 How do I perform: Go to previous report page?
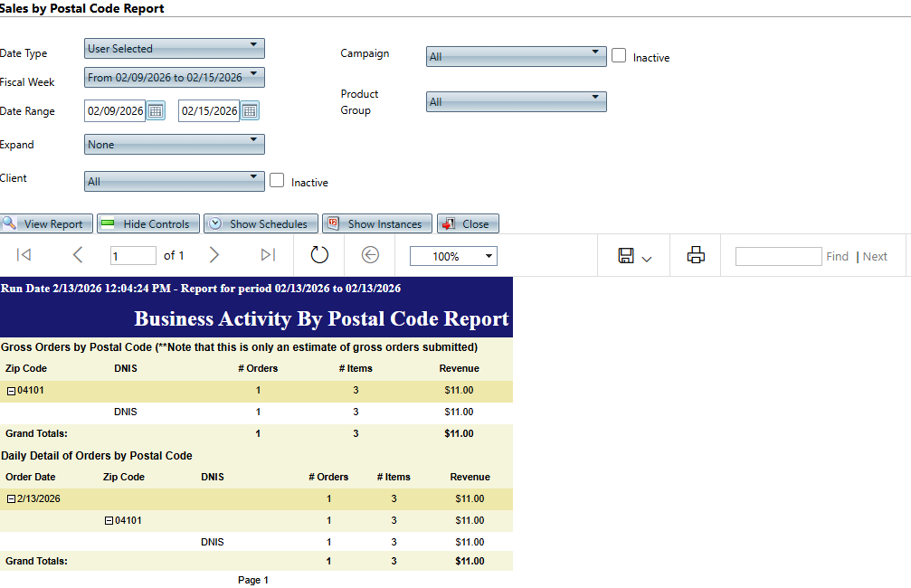point(77,256)
